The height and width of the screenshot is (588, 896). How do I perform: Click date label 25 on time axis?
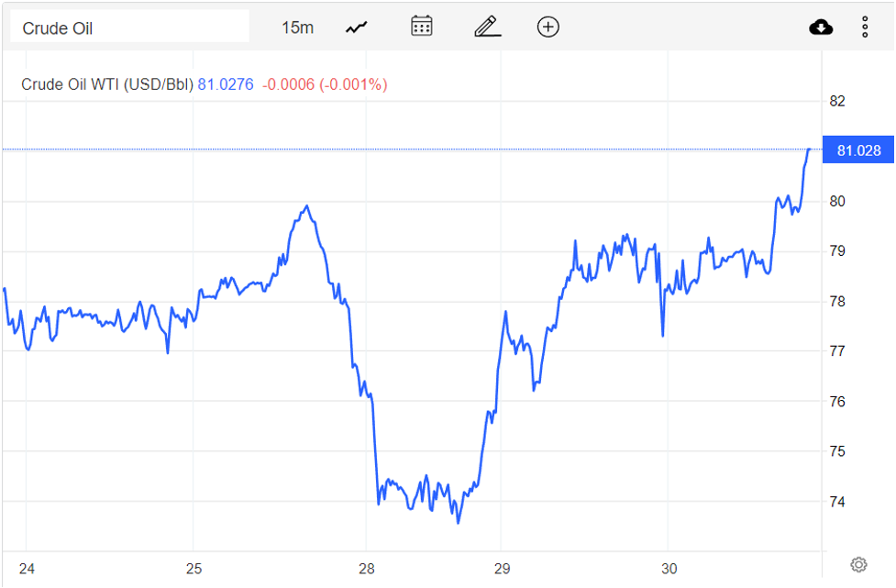coord(194,569)
